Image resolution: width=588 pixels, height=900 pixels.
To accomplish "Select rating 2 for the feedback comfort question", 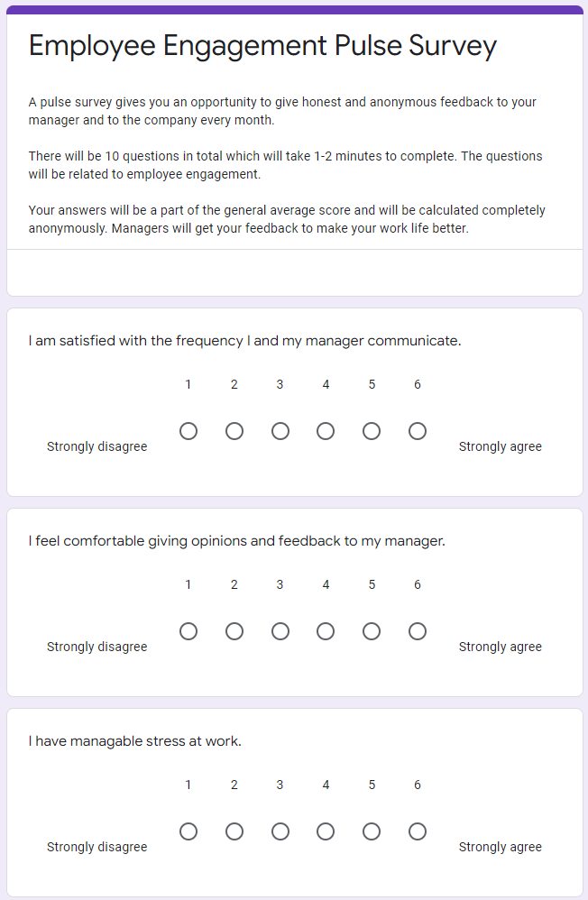I will point(234,631).
